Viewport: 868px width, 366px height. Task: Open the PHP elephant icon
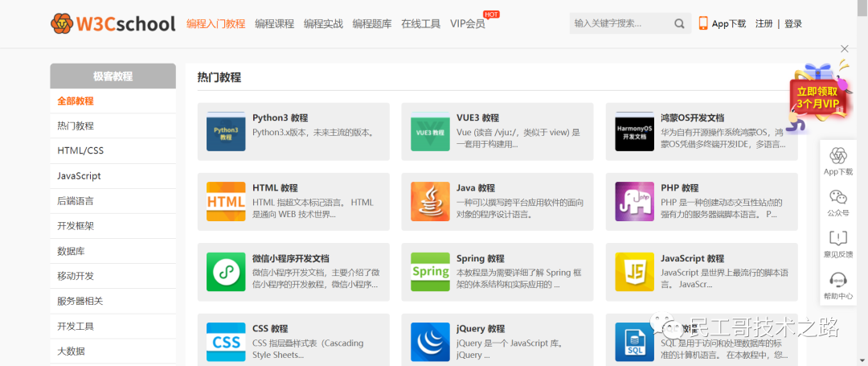(634, 202)
